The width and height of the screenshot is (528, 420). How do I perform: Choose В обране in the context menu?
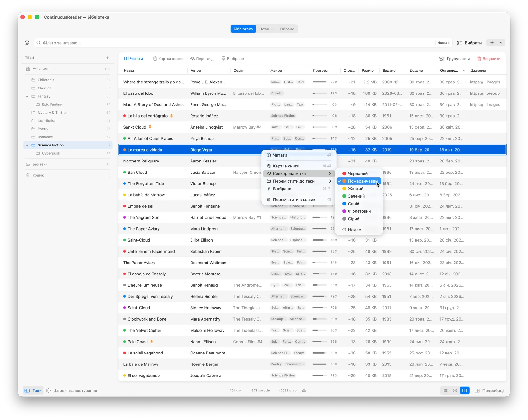(299, 189)
